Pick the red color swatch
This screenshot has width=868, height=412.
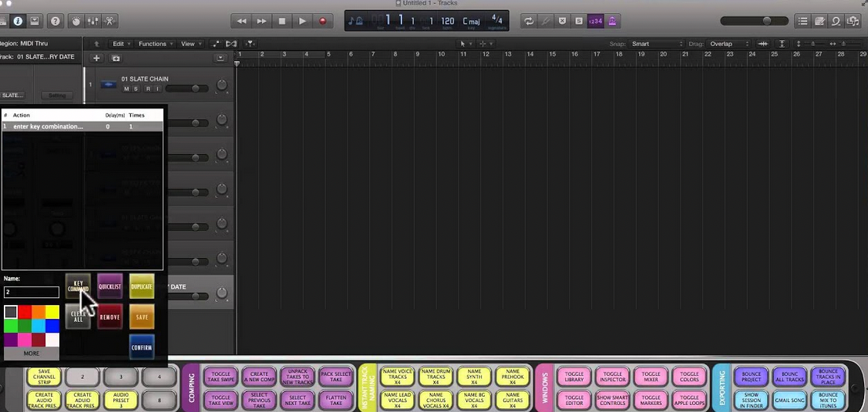pos(25,312)
